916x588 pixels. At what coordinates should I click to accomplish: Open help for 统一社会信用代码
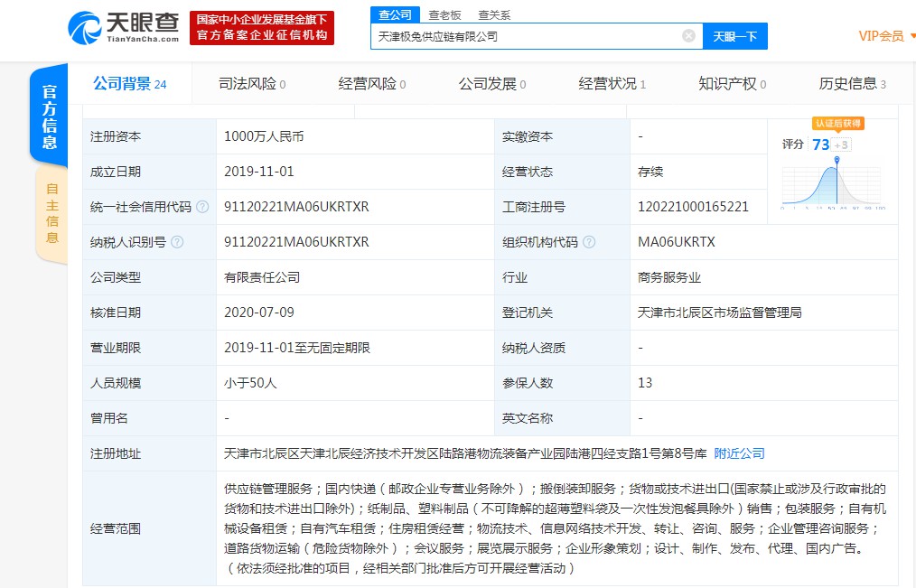click(202, 207)
